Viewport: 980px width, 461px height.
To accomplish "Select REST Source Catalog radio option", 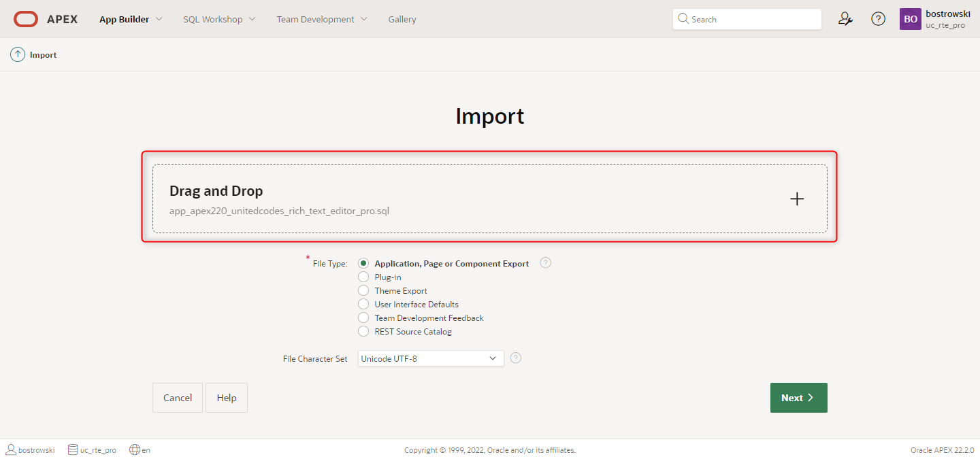I will (363, 331).
